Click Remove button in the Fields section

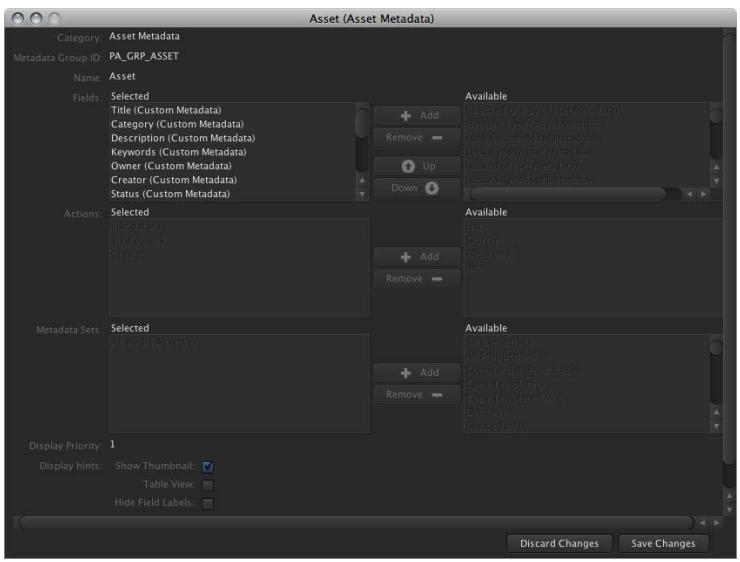pyautogui.click(x=417, y=138)
